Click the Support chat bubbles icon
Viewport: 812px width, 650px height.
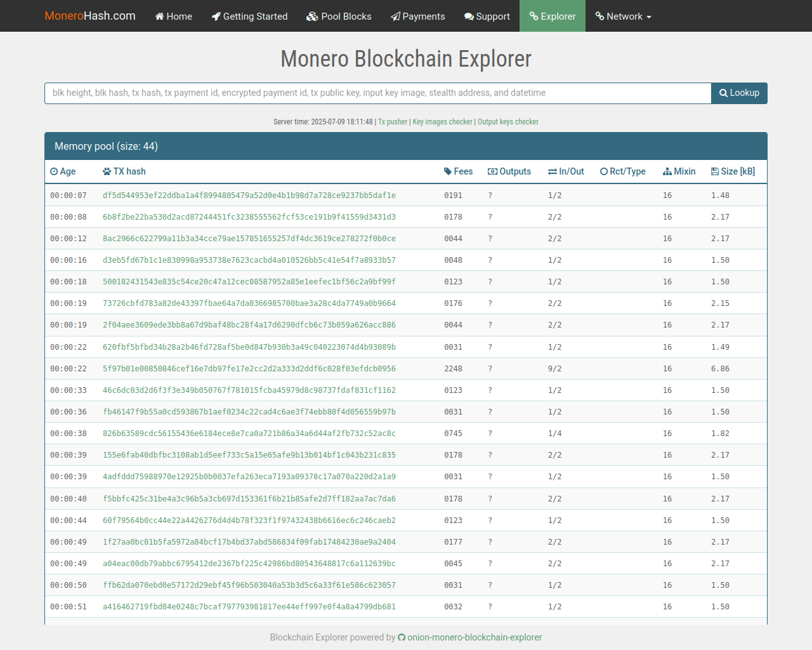469,17
